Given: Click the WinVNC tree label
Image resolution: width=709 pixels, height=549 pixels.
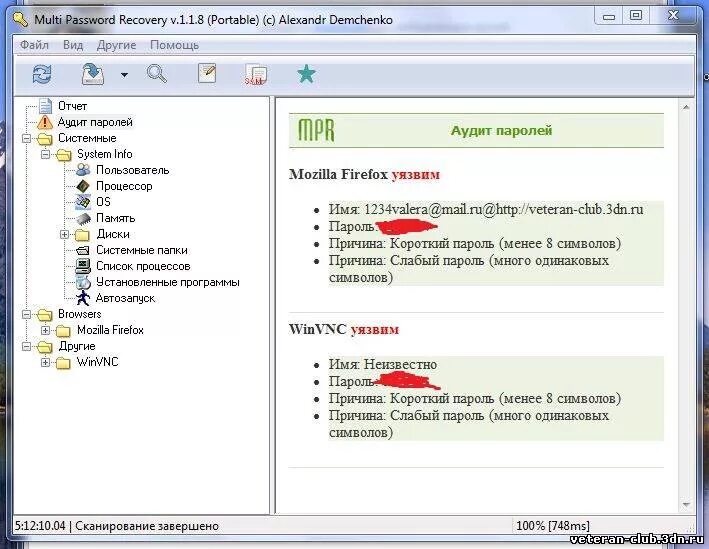Looking at the screenshot, I should [x=97, y=362].
